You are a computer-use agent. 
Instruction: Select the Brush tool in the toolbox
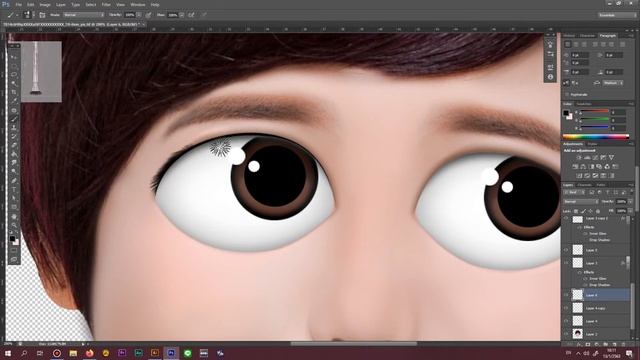click(x=14, y=119)
